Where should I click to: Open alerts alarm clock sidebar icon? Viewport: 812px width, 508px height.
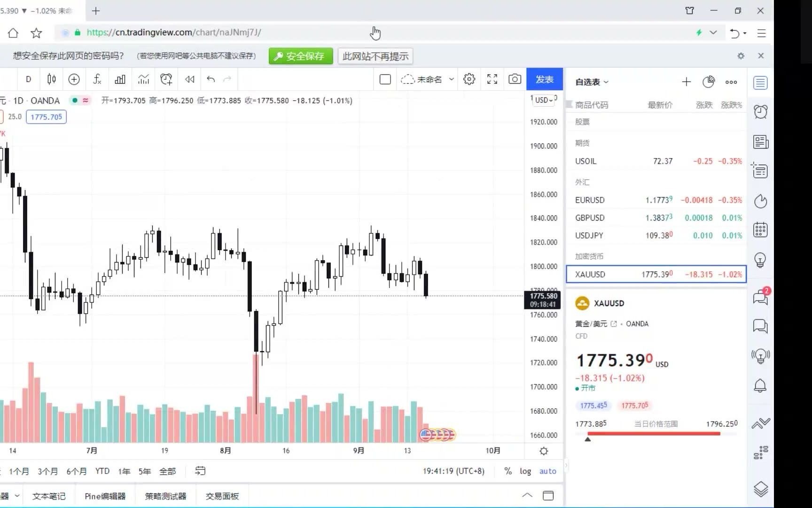tap(760, 111)
